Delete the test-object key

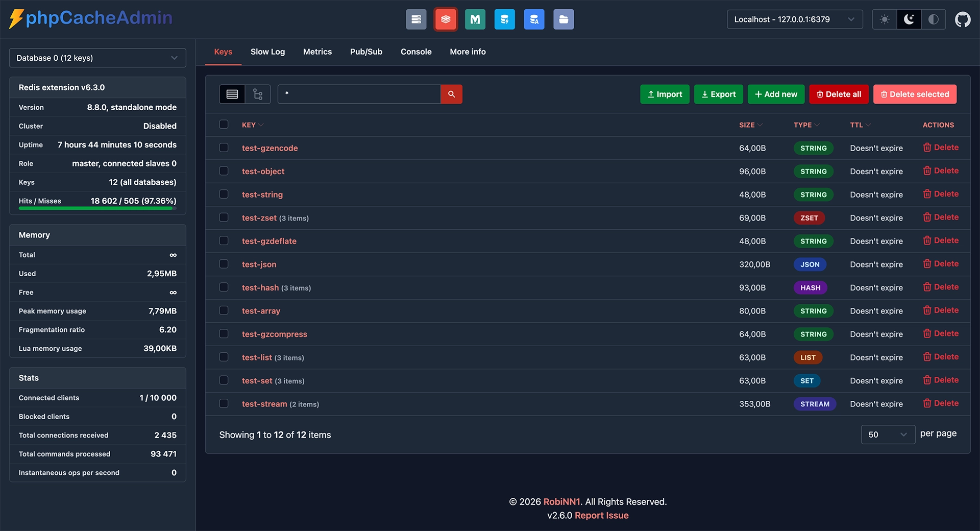click(x=941, y=171)
